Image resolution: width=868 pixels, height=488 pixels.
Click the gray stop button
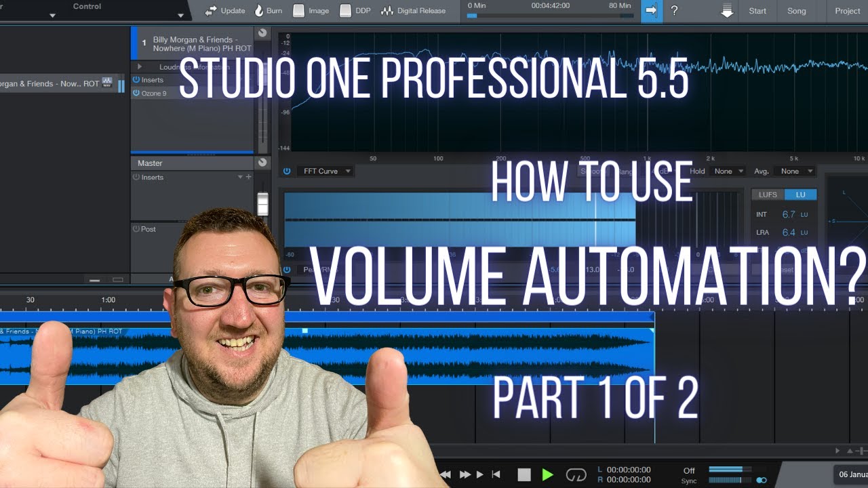click(524, 474)
